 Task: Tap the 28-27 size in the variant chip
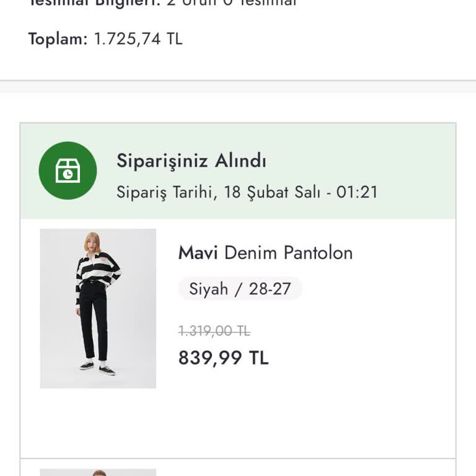point(270,289)
